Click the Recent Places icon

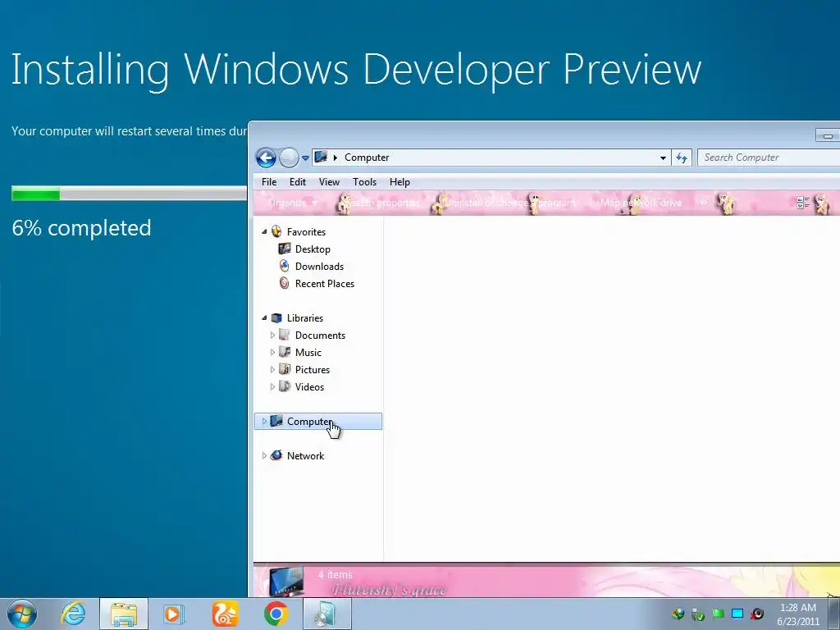[x=285, y=283]
